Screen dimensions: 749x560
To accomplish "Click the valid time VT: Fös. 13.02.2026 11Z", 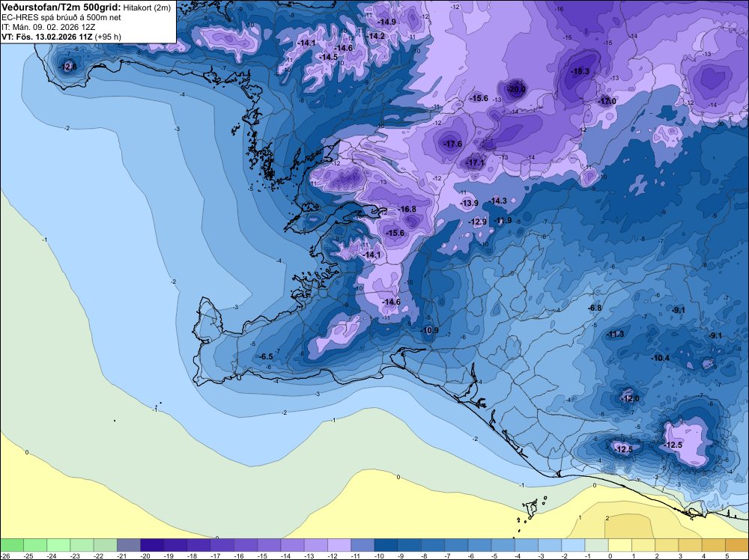I will pos(46,37).
